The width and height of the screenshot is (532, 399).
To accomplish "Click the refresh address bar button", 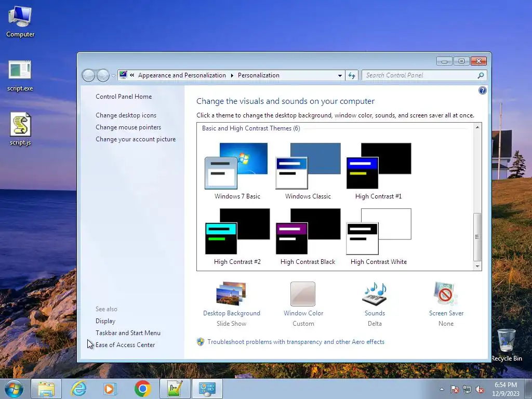I will [x=352, y=75].
